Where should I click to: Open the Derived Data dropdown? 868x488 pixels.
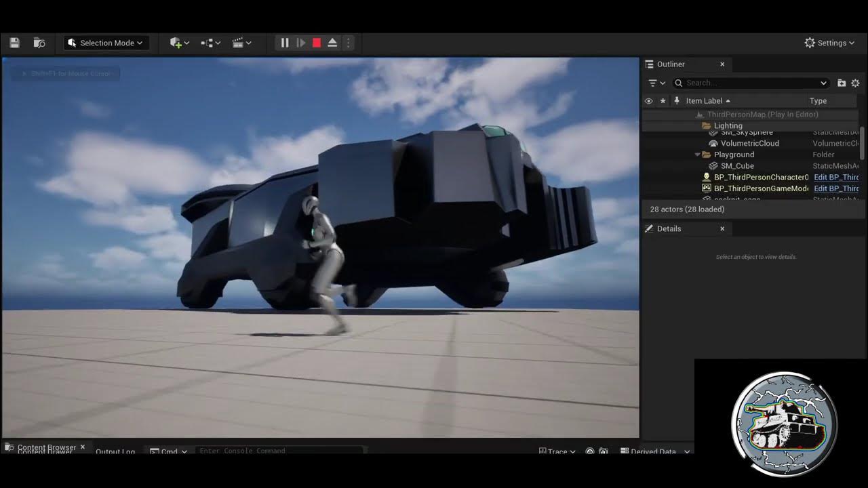(653, 451)
